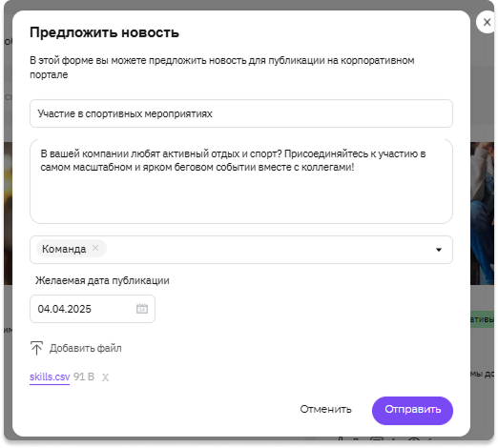Image resolution: width=498 pixels, height=448 pixels.
Task: Open calendar picker in date field
Action: pos(142,309)
